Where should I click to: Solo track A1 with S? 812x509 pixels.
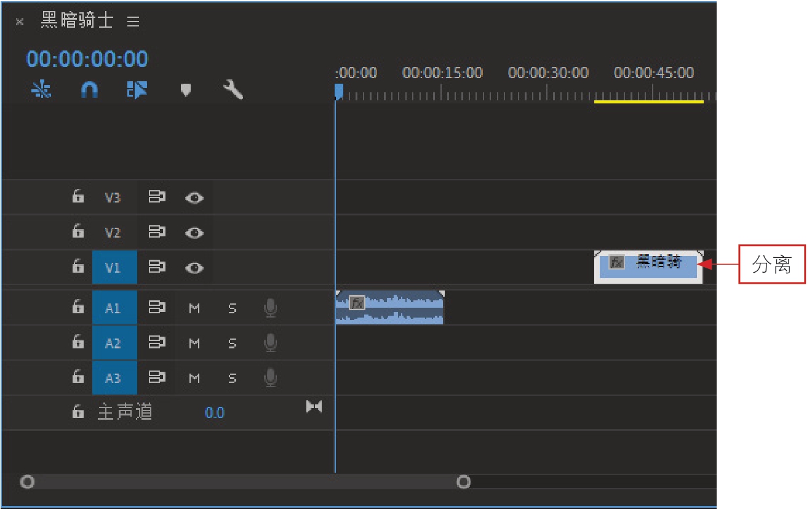tap(232, 308)
